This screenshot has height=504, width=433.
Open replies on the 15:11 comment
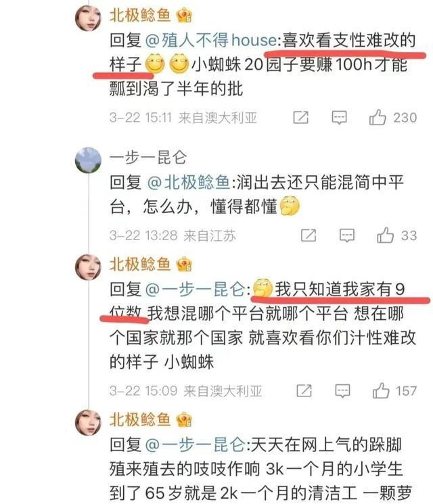coord(340,118)
